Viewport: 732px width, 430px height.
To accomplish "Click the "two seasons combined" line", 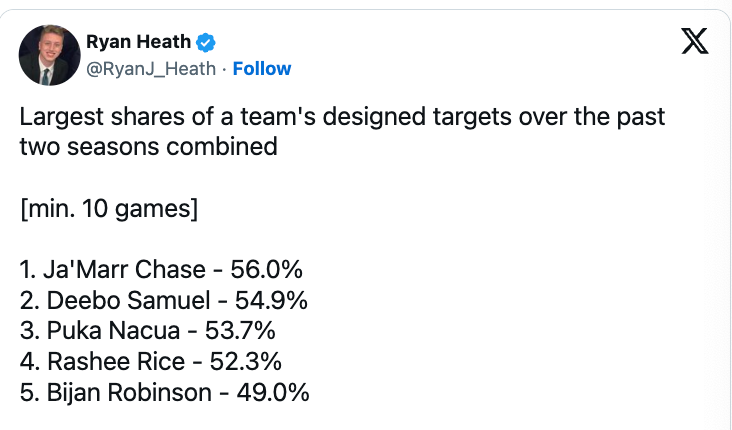I will (x=148, y=147).
